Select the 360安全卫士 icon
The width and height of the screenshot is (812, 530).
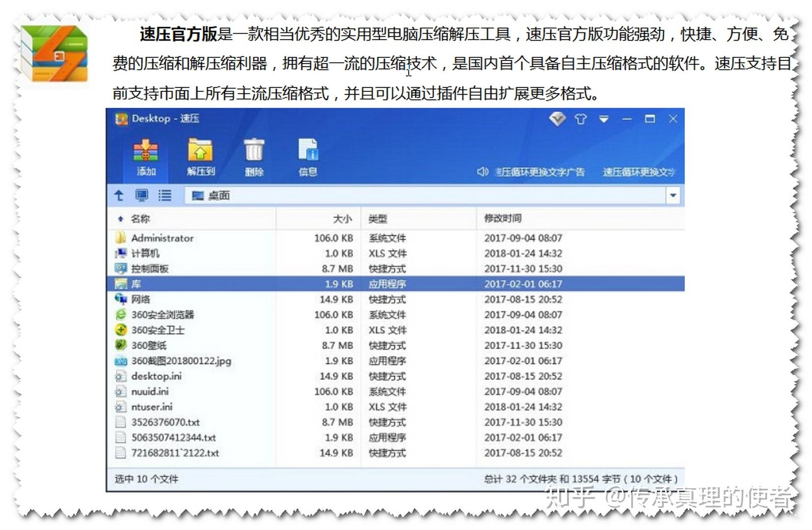click(x=120, y=330)
